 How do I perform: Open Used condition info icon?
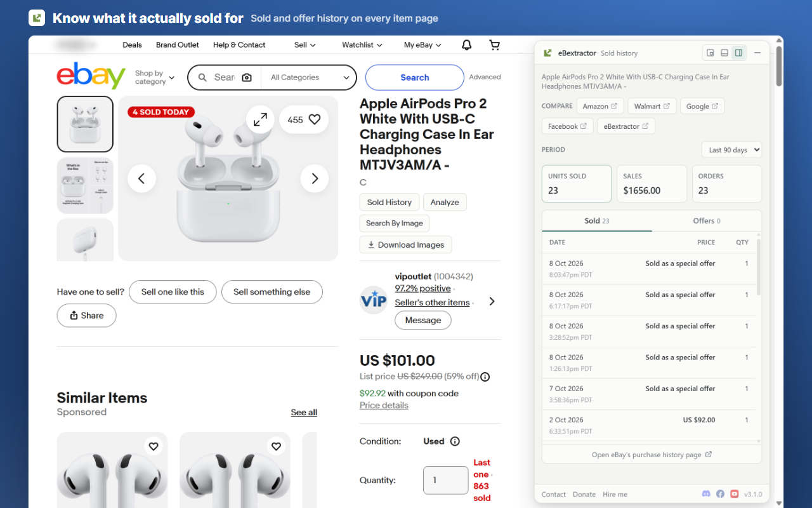pos(455,441)
